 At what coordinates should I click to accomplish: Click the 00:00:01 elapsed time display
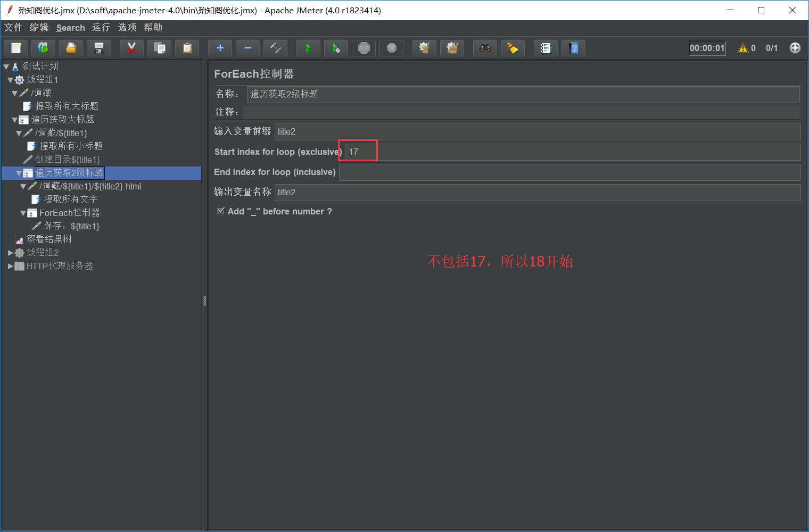coord(707,48)
